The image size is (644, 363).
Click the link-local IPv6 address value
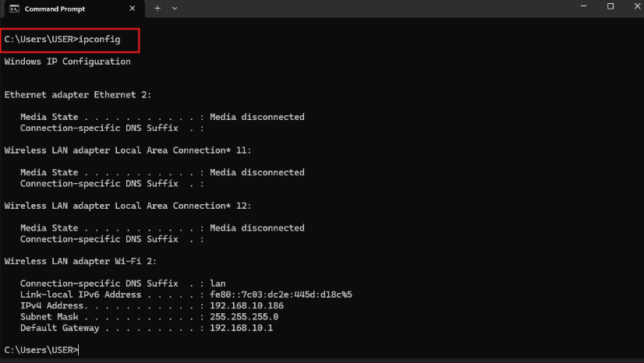[281, 295]
